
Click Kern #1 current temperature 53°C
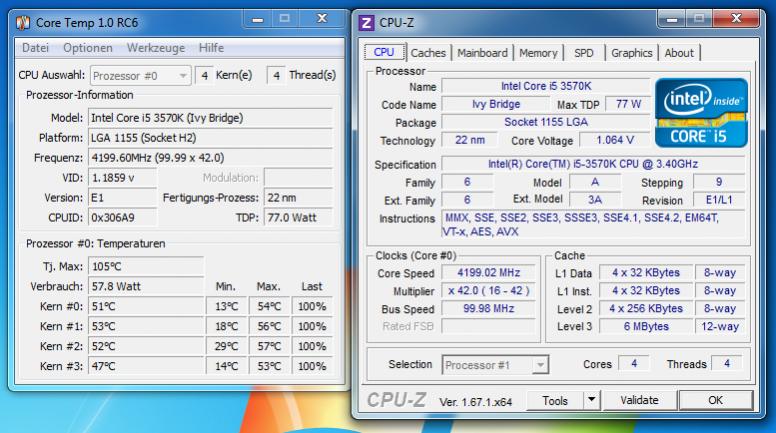point(146,327)
